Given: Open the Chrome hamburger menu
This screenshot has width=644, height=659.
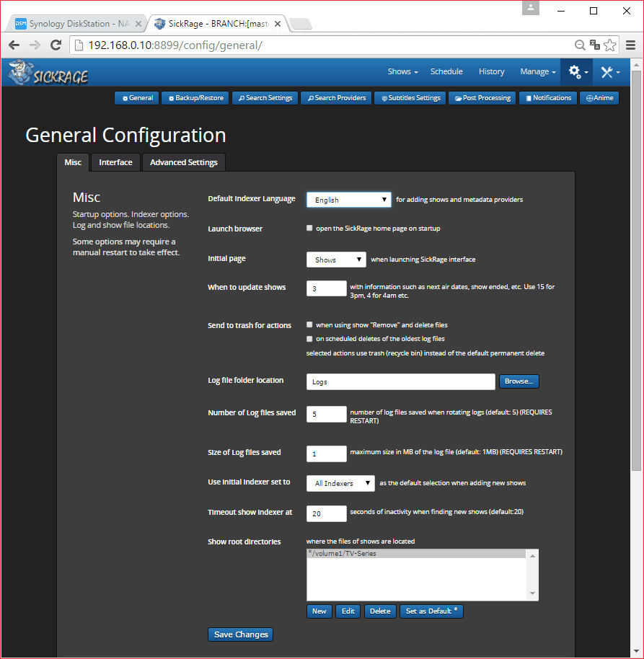Looking at the screenshot, I should (630, 45).
